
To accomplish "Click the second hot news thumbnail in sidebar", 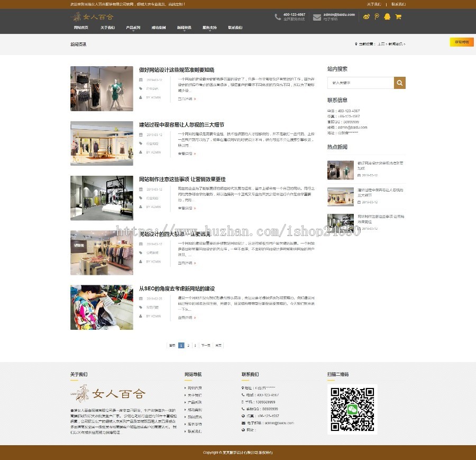I will coord(341,196).
